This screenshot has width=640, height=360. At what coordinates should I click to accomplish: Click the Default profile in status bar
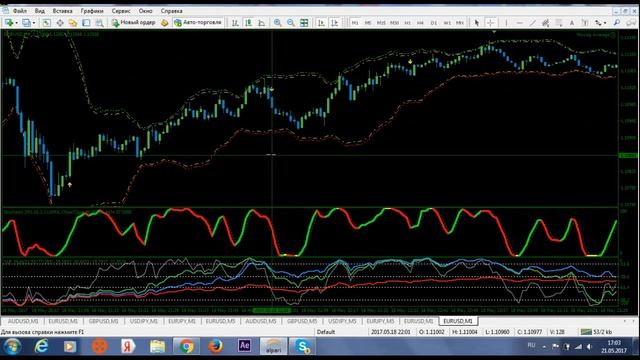326,332
